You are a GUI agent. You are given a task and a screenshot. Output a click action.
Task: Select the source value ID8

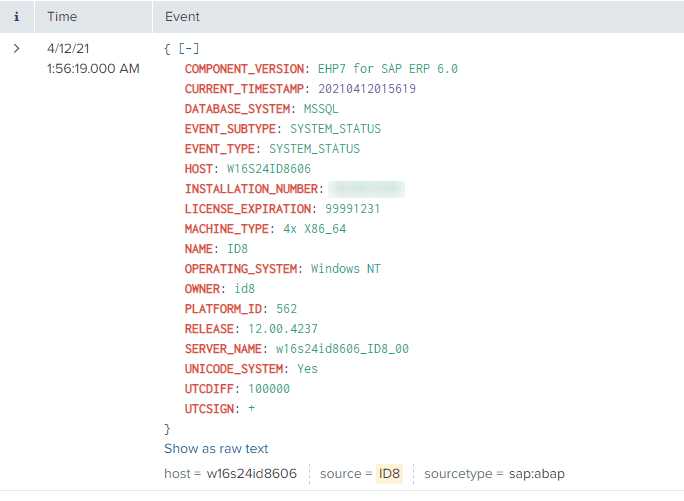tap(389, 474)
